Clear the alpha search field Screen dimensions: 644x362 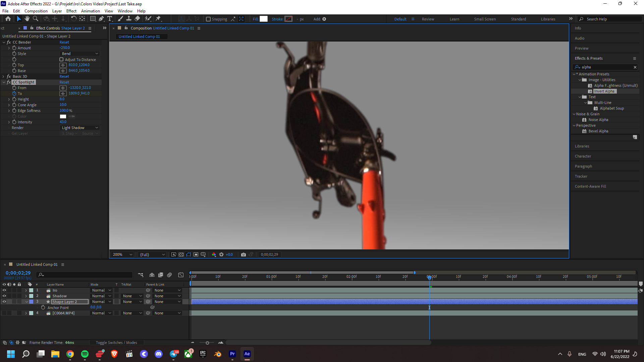click(x=635, y=67)
